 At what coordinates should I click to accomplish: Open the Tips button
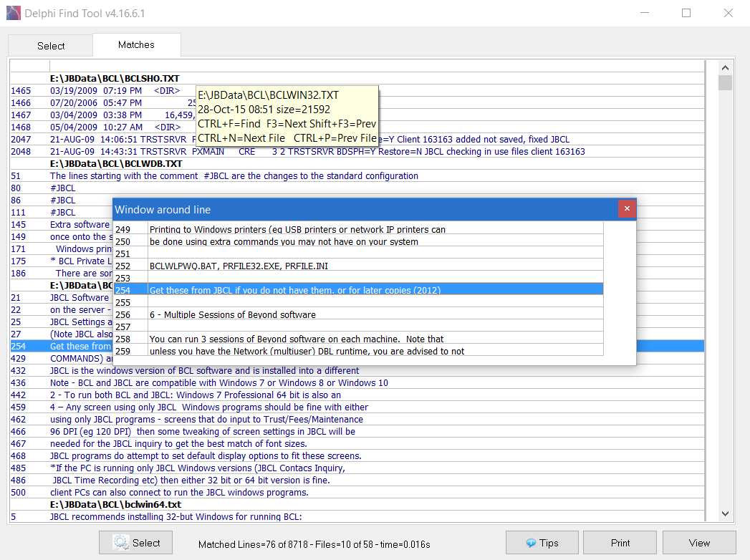click(x=542, y=543)
